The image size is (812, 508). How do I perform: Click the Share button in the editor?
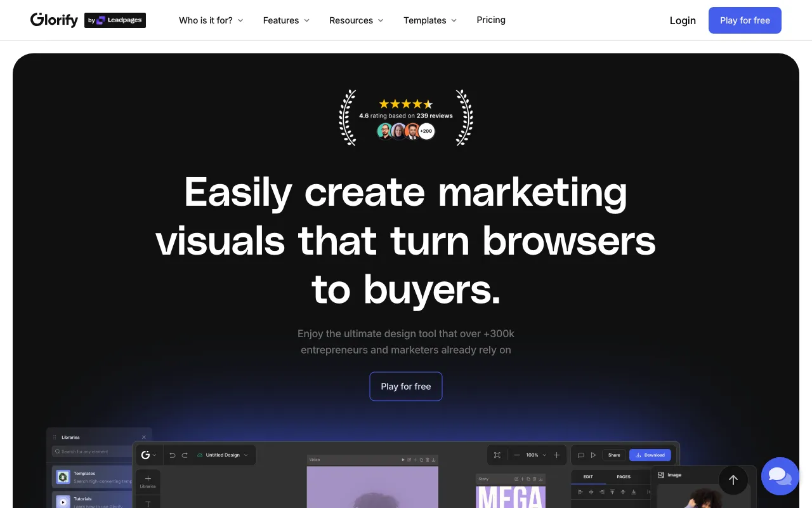pyautogui.click(x=614, y=455)
